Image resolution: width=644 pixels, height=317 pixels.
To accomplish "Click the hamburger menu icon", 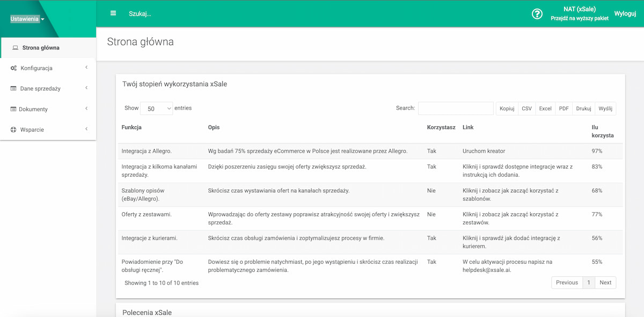I will point(113,13).
